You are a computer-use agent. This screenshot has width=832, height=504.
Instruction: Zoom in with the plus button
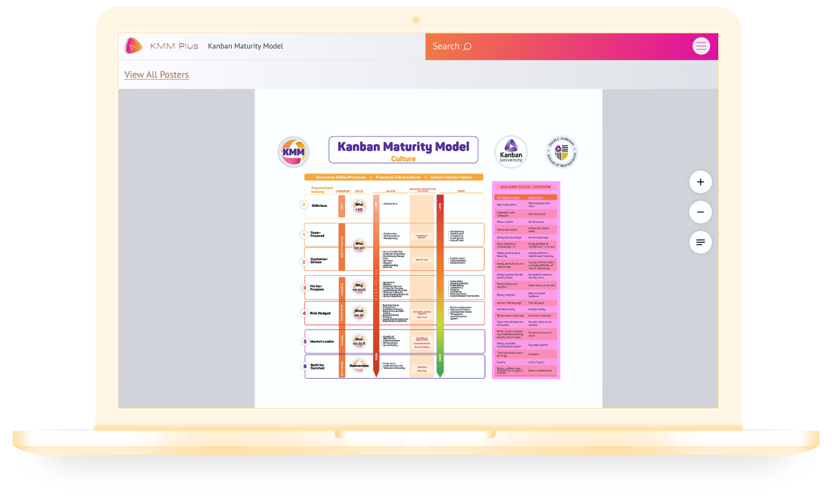(x=700, y=182)
